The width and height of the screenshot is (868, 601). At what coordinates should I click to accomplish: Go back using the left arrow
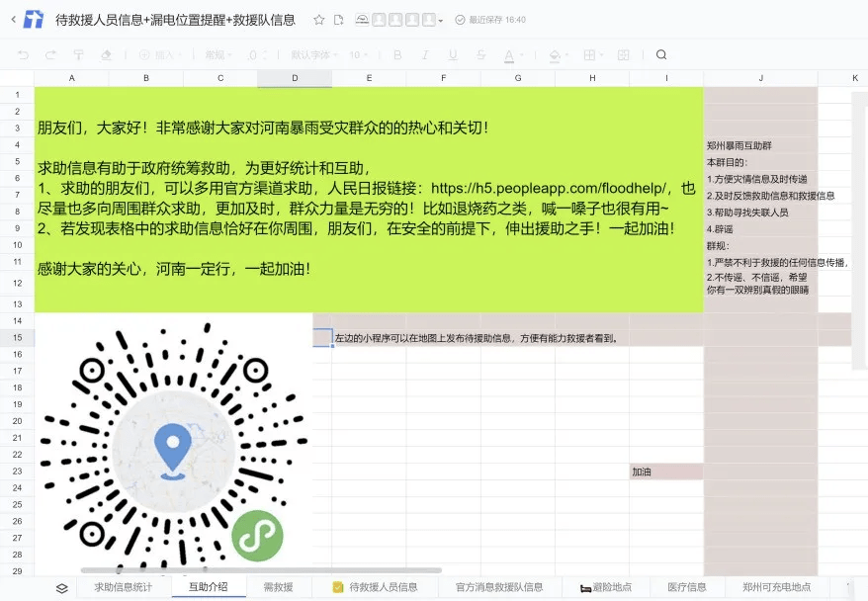point(14,20)
